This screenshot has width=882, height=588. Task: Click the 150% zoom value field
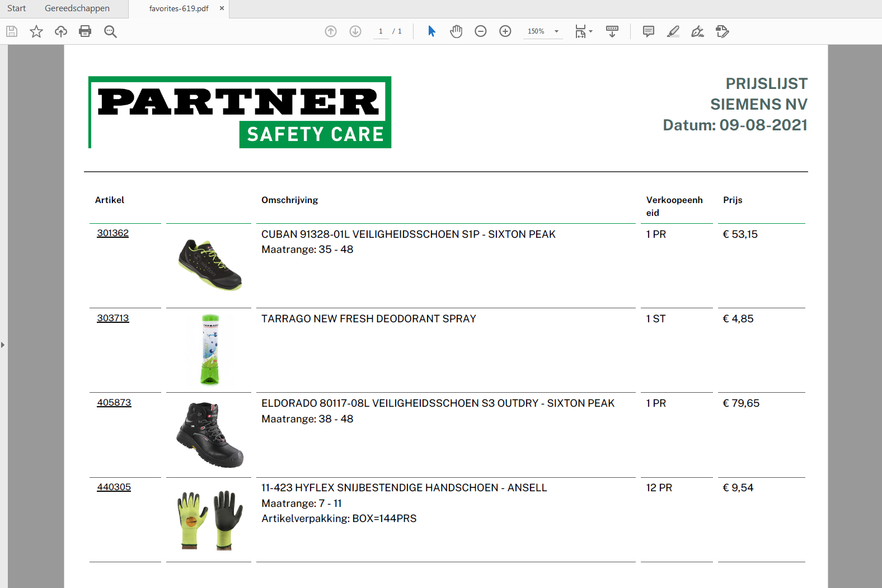pyautogui.click(x=536, y=31)
